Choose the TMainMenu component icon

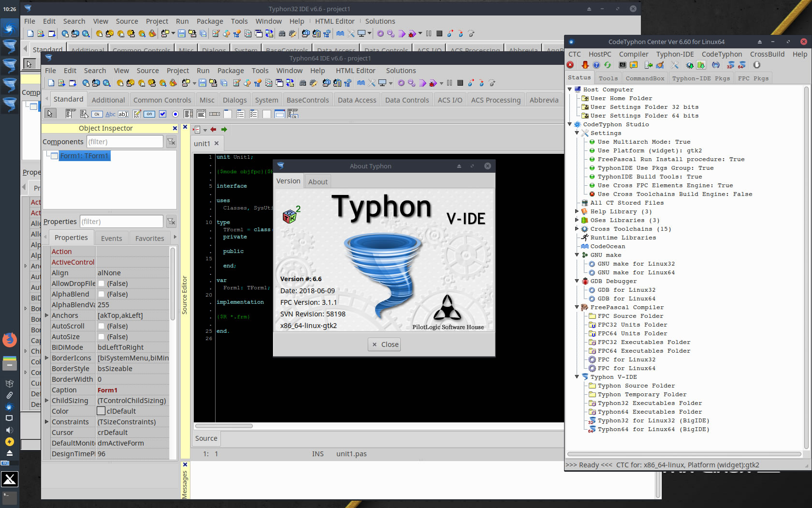click(71, 114)
